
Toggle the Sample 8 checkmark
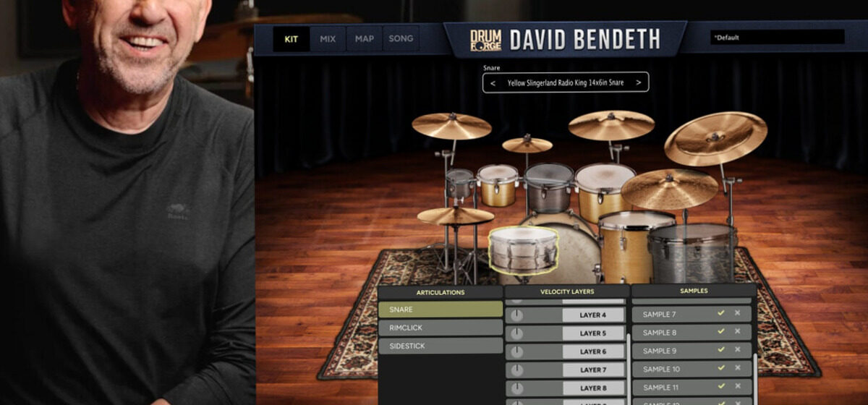click(x=720, y=331)
